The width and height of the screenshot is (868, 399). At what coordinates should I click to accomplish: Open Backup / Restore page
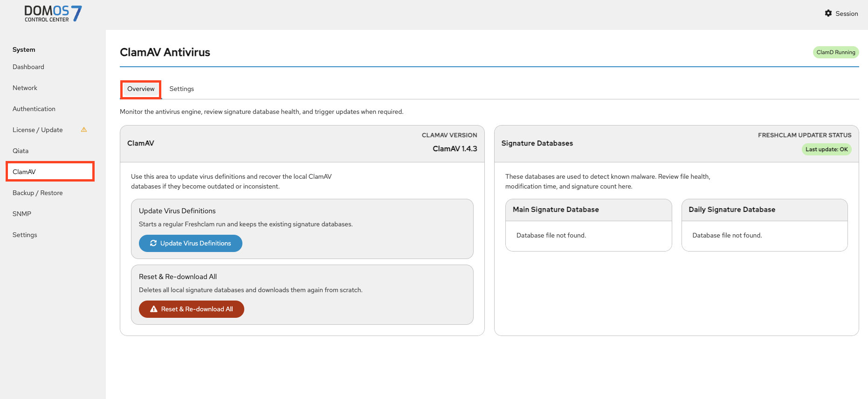tap(38, 193)
